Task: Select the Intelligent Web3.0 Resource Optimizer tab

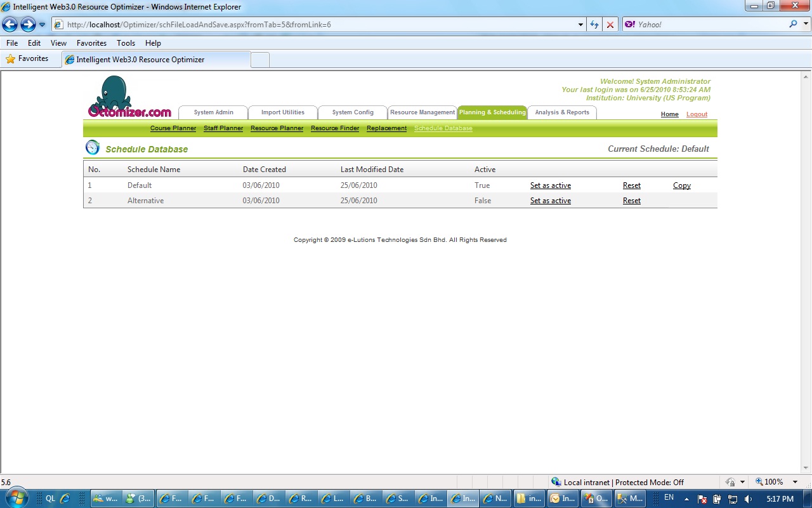Action: click(x=156, y=60)
